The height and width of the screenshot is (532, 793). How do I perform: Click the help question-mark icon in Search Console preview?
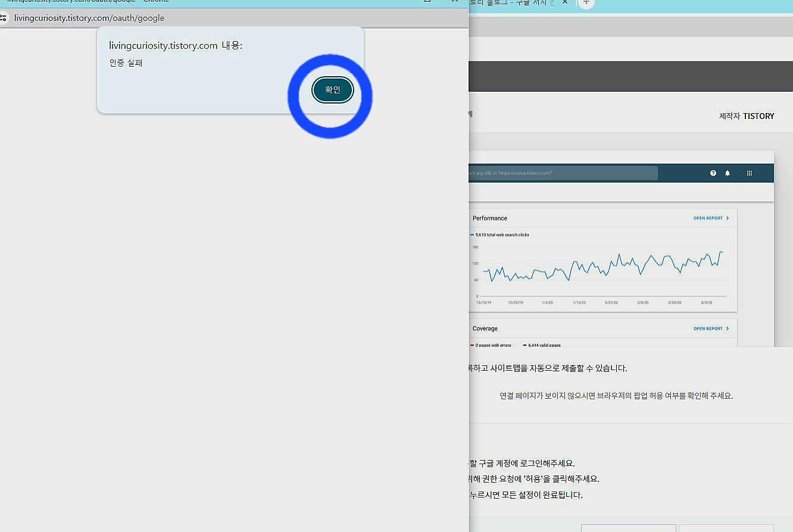tap(713, 173)
